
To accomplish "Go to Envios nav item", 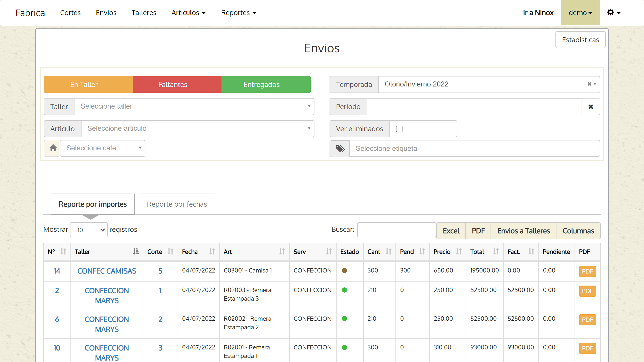I will 106,13.
